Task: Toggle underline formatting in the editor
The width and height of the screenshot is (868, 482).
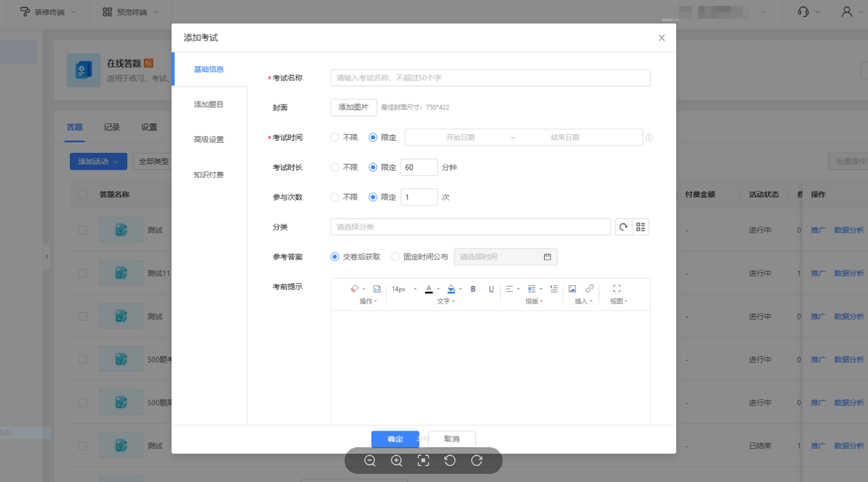Action: click(491, 289)
